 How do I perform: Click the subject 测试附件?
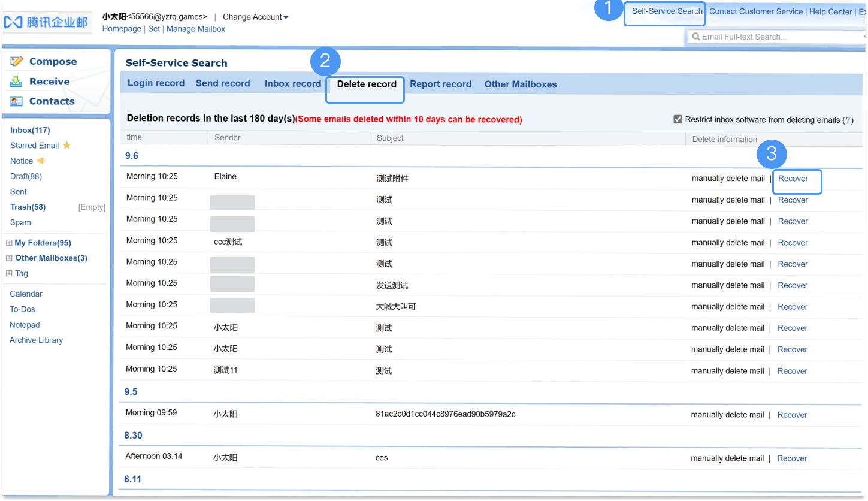[392, 179]
